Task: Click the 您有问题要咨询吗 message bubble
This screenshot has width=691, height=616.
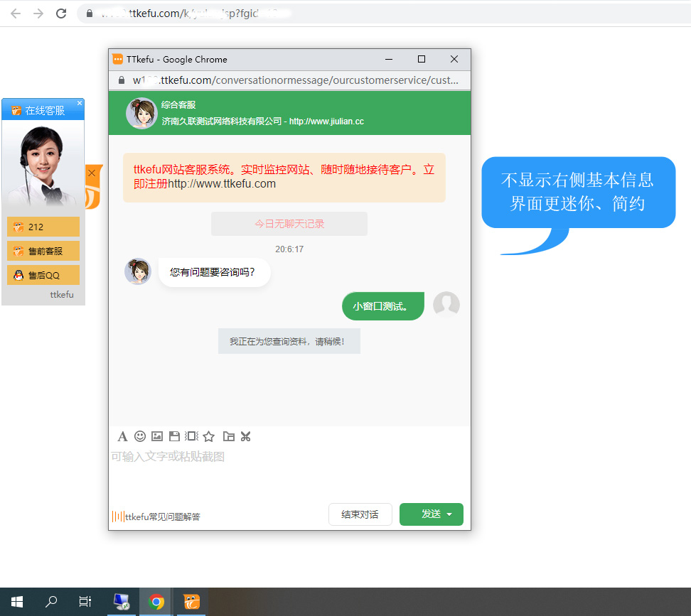Action: (215, 272)
